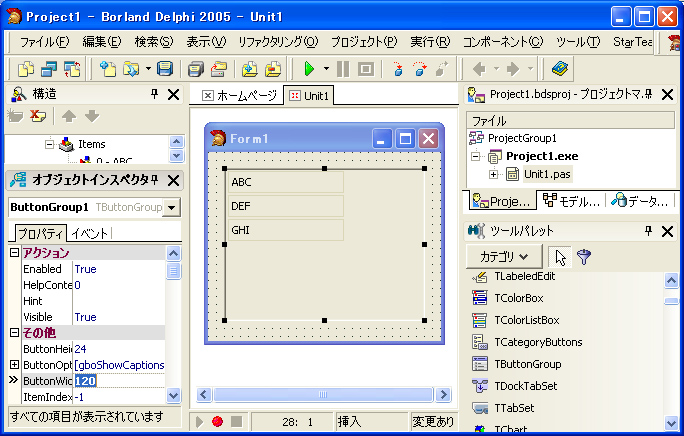
Task: Click the Save All toolbar icon
Action: [195, 69]
